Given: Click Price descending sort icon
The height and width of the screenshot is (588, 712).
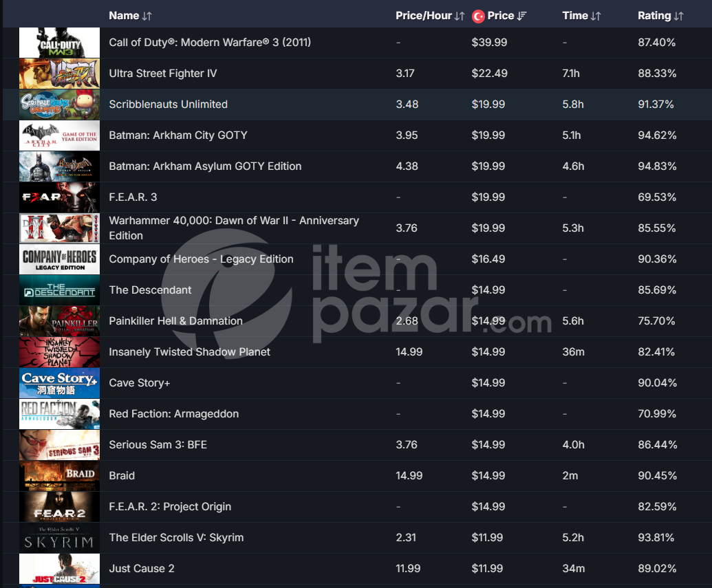Looking at the screenshot, I should [521, 16].
